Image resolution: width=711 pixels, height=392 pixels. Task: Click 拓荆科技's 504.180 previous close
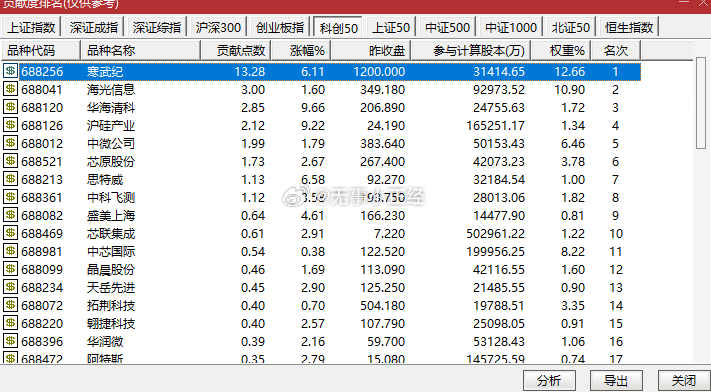[382, 305]
